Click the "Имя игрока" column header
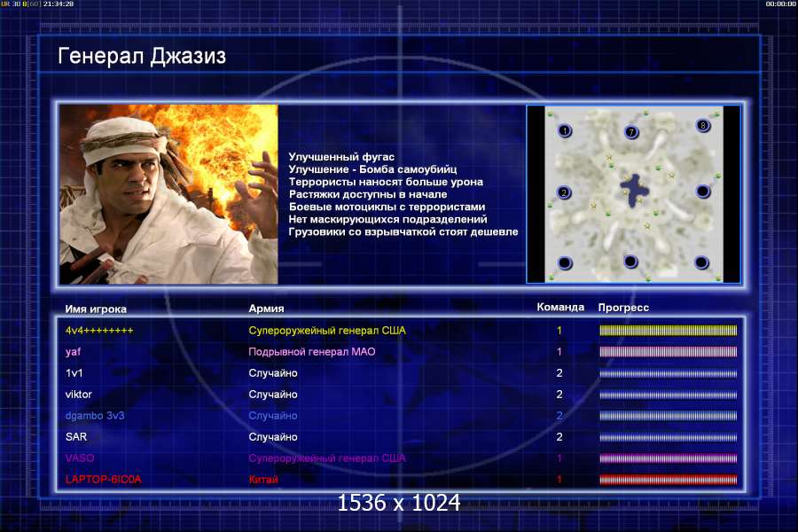Image resolution: width=798 pixels, height=532 pixels. [x=96, y=309]
